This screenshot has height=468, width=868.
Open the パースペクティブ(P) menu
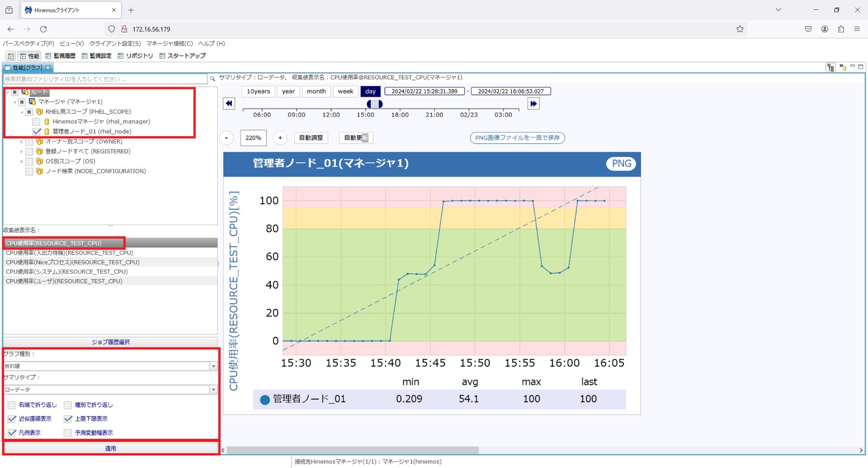pyautogui.click(x=28, y=43)
